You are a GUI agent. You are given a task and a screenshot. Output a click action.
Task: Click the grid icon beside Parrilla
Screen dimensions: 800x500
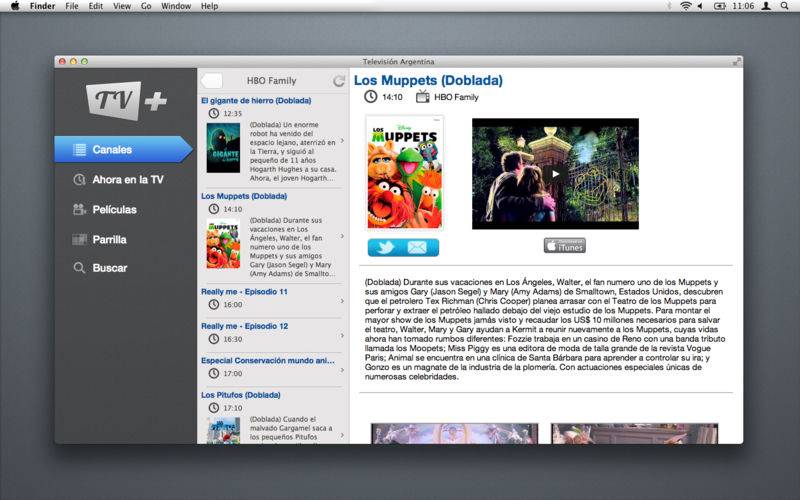coord(79,239)
